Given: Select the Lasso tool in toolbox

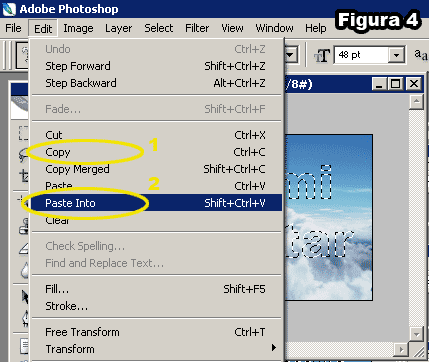Looking at the screenshot, I should coord(23,155).
